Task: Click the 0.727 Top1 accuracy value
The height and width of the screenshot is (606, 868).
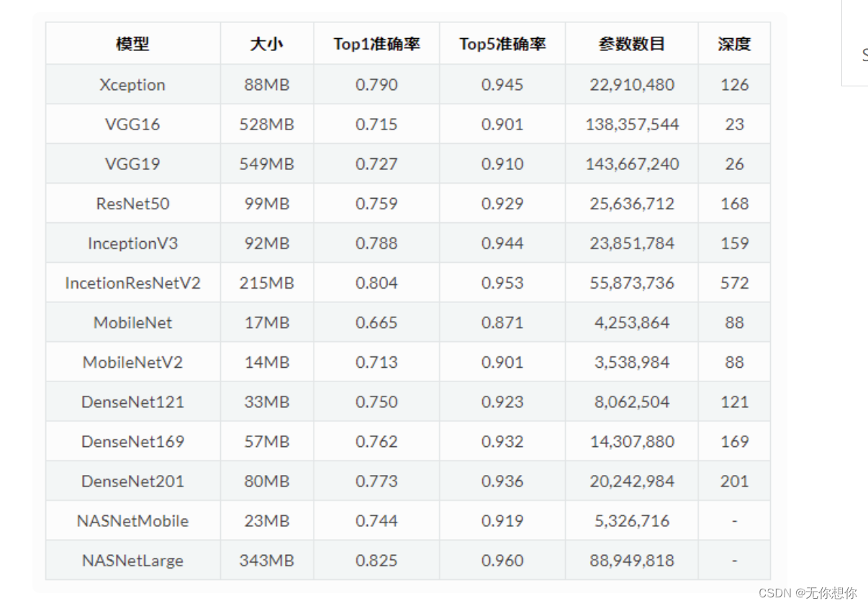Action: (x=376, y=163)
